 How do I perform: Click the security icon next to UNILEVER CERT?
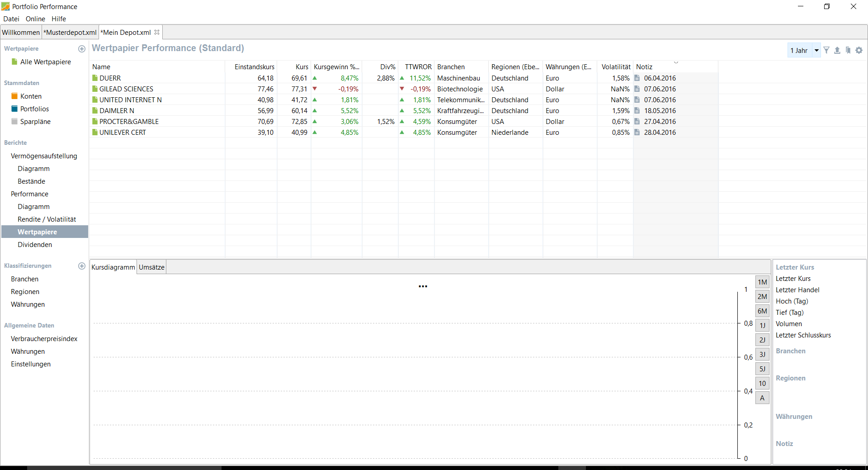95,132
